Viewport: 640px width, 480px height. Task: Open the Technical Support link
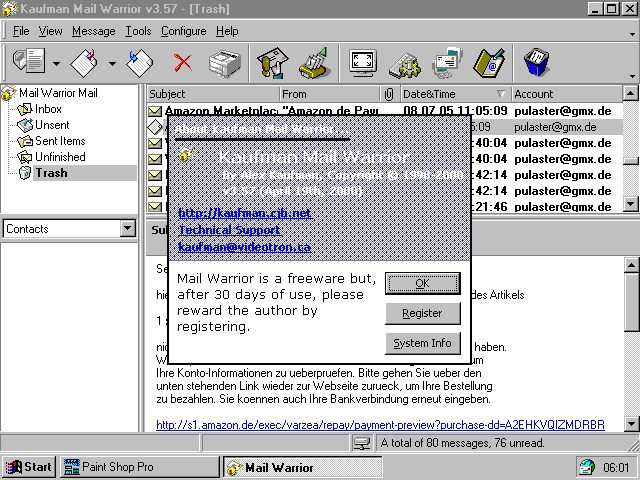[x=230, y=230]
